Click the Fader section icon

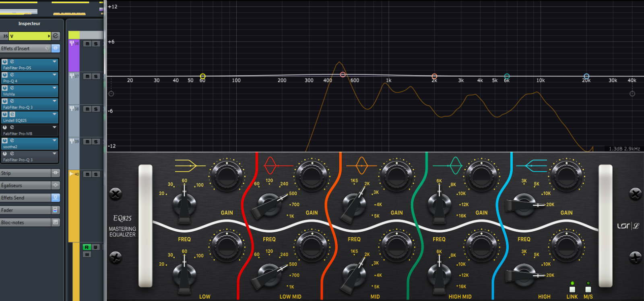[56, 210]
